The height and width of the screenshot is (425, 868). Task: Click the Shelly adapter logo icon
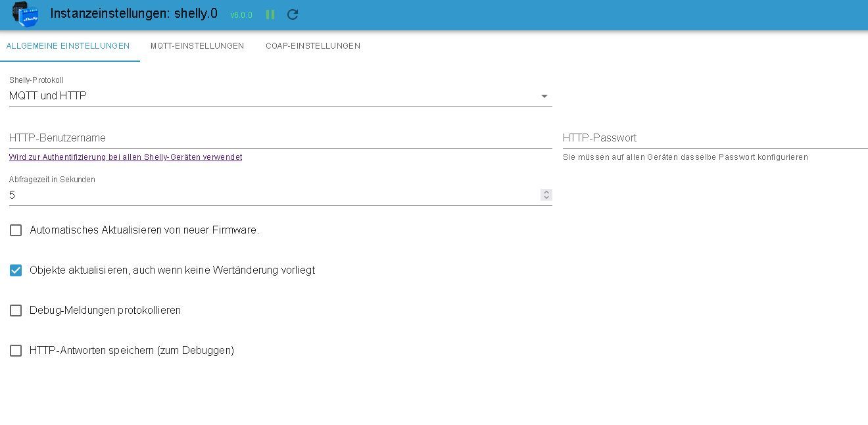click(26, 14)
